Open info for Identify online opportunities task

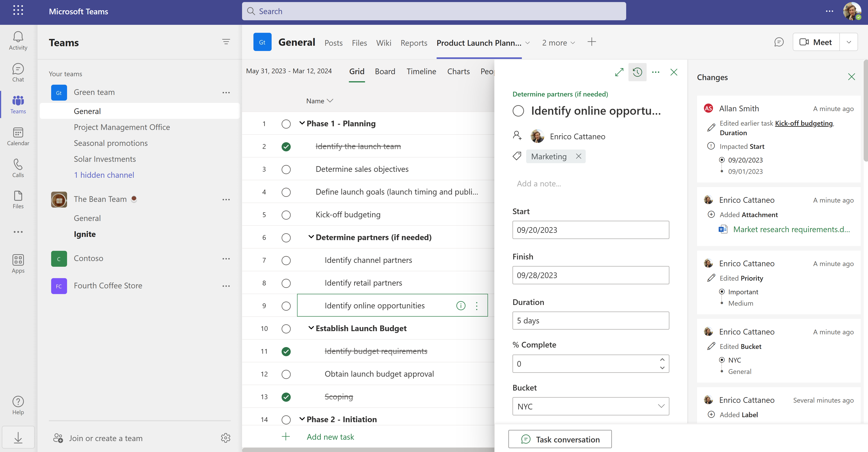(461, 306)
